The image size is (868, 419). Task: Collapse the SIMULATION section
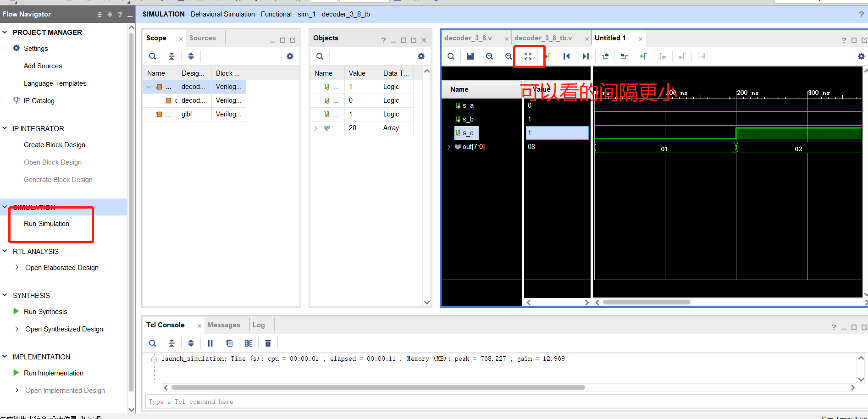pos(5,207)
